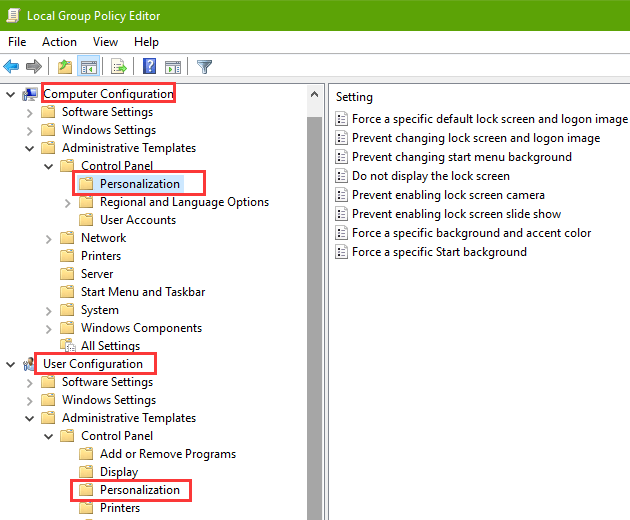Screen dimensions: 630x520
Task: Select Prevent changing start menu background policy
Action: pos(462,157)
